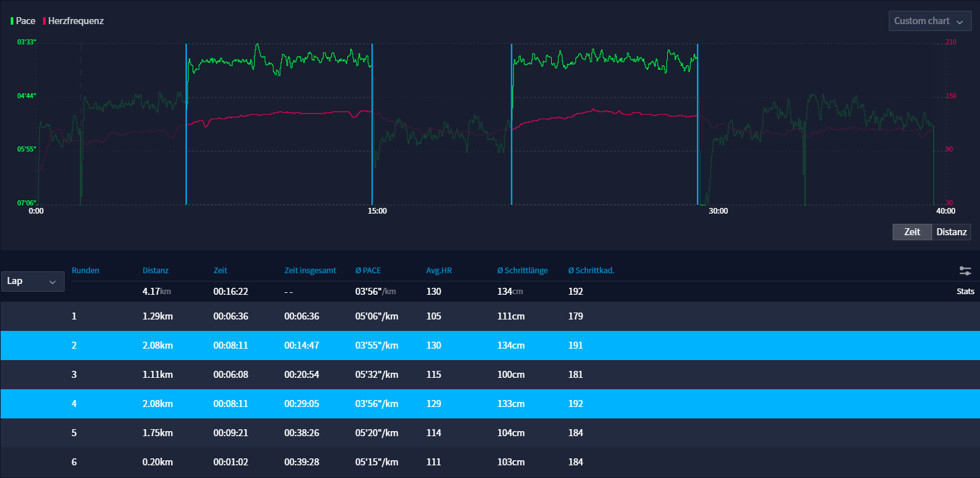Switch chart axis to Distanz

tap(951, 232)
